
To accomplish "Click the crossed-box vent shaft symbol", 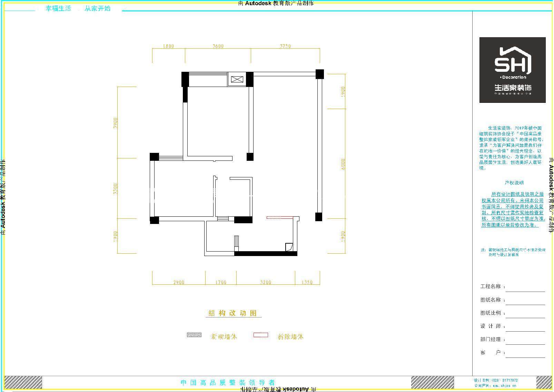I will (x=237, y=79).
